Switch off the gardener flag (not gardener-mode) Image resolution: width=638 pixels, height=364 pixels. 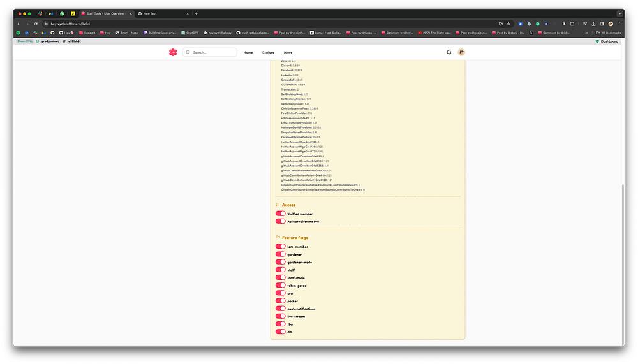[280, 254]
